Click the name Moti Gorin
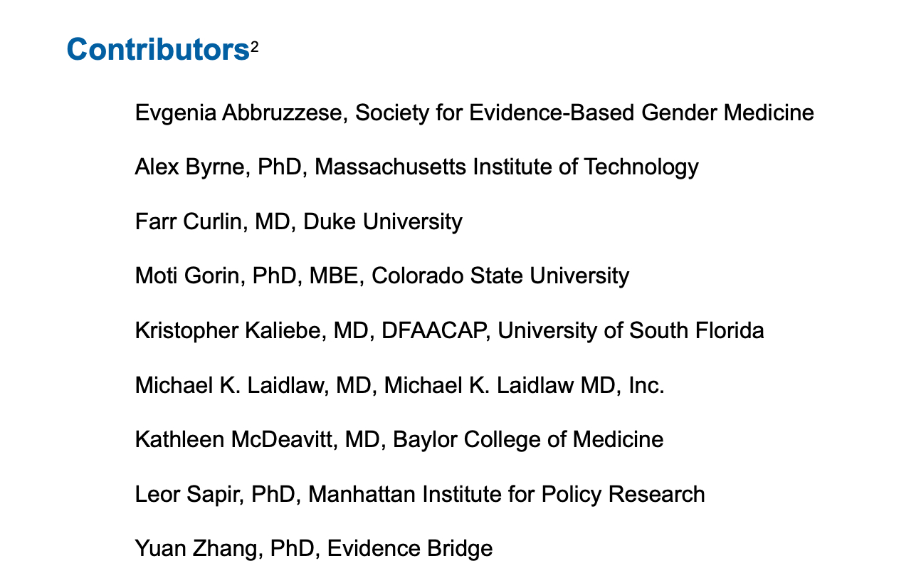The width and height of the screenshot is (921, 588). [x=185, y=275]
